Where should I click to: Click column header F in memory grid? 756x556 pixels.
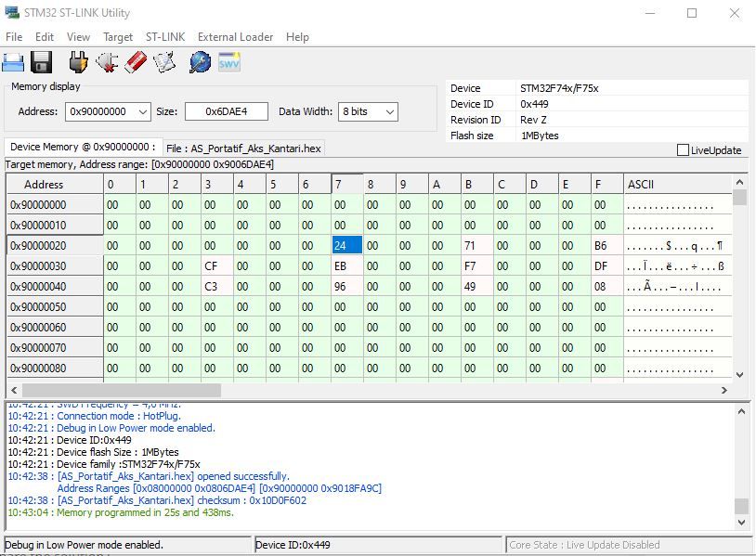607,185
